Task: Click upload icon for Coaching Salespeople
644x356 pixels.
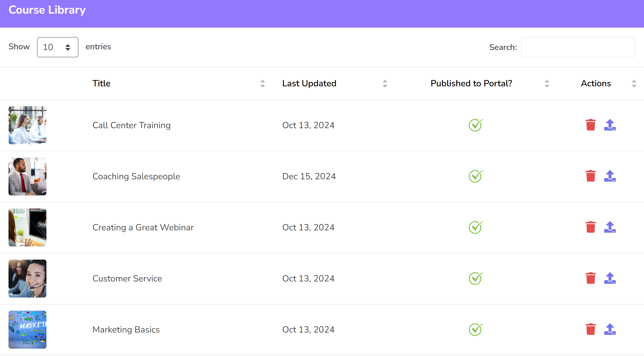Action: [610, 176]
